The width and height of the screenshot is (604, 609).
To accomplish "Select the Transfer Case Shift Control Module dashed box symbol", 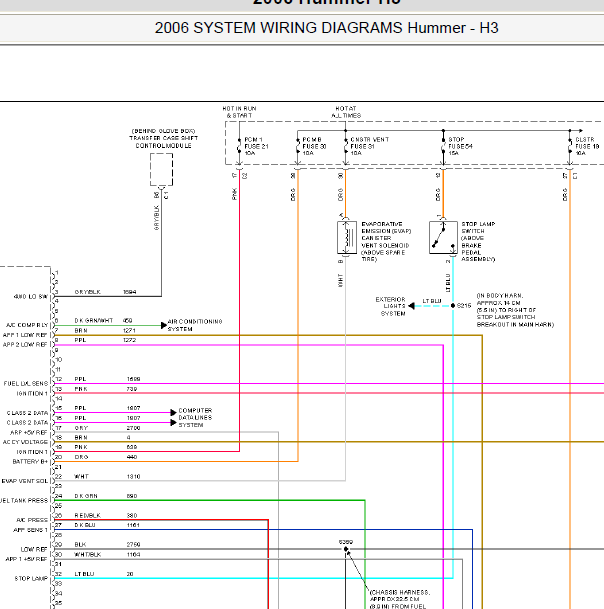I will pyautogui.click(x=162, y=170).
